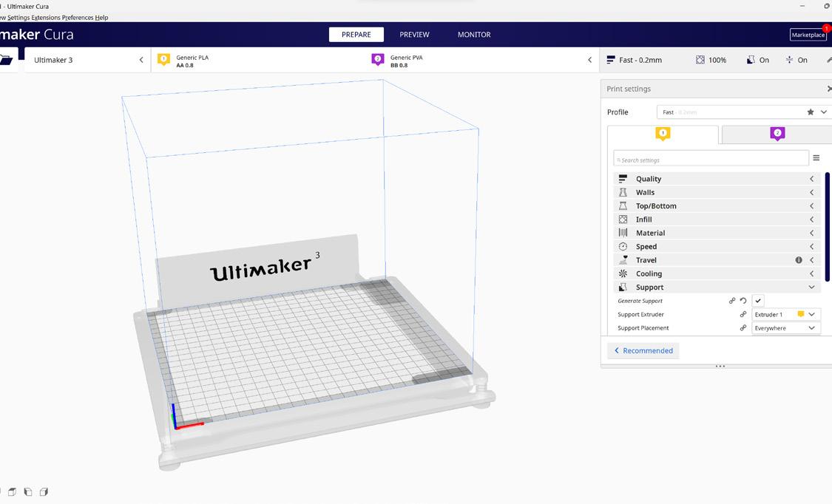Viewport: 832px width, 504px height.
Task: Select the extruder 1 settings tab
Action: pos(663,134)
